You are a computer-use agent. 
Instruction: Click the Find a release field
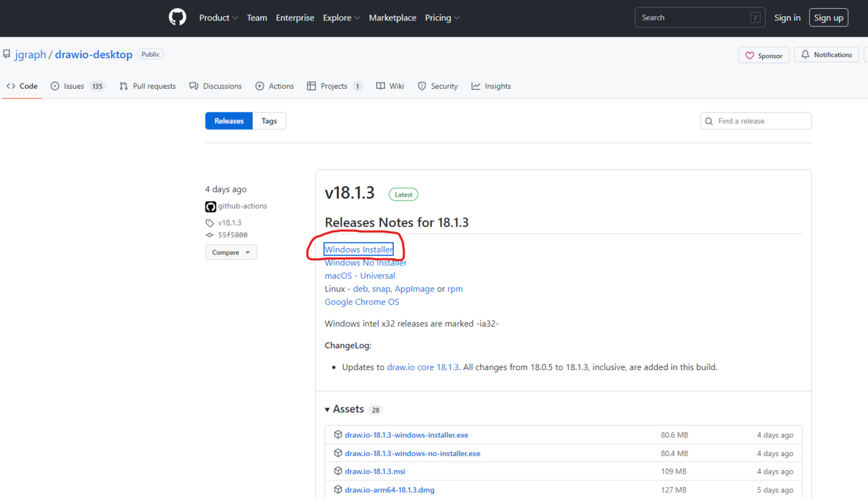coord(756,121)
